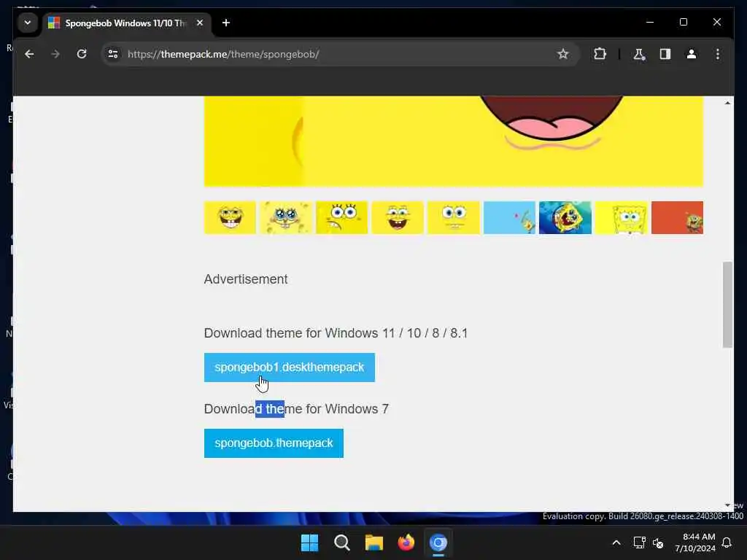Viewport: 747px width, 560px height.
Task: Open fourth thumbnail of open-mouthed Spongebob
Action: coord(398,217)
